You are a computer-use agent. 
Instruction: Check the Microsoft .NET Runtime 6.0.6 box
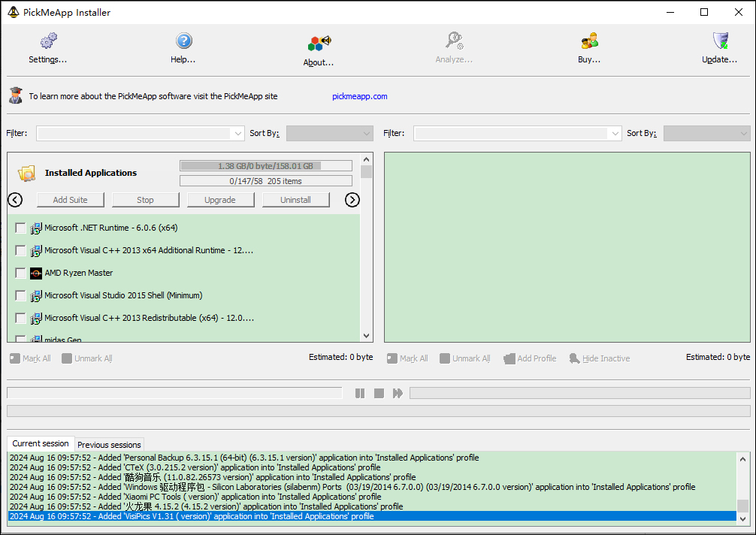pyautogui.click(x=20, y=228)
